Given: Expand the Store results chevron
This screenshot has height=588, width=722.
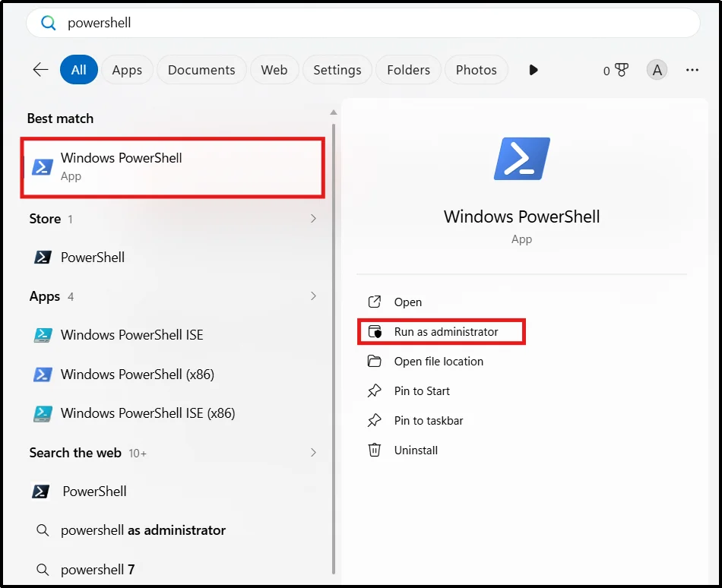Looking at the screenshot, I should [313, 219].
